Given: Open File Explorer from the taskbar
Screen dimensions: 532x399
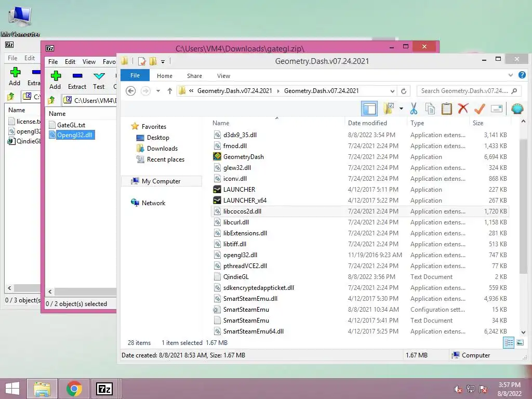Looking at the screenshot, I should click(x=42, y=389).
